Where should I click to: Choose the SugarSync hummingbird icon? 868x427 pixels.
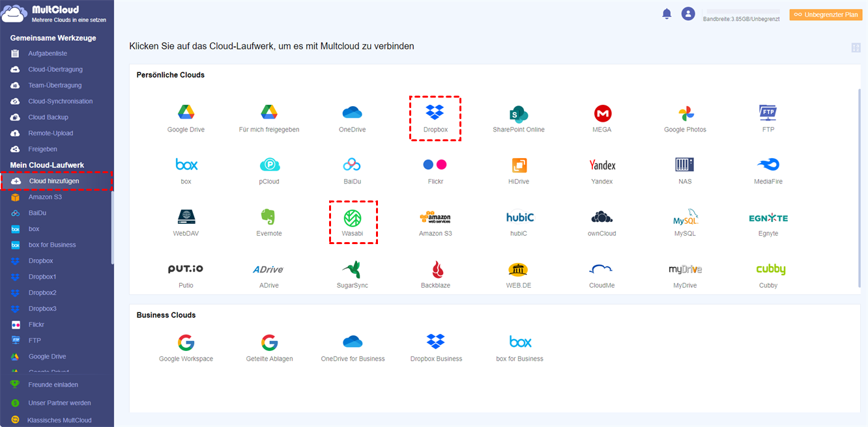[x=352, y=269]
